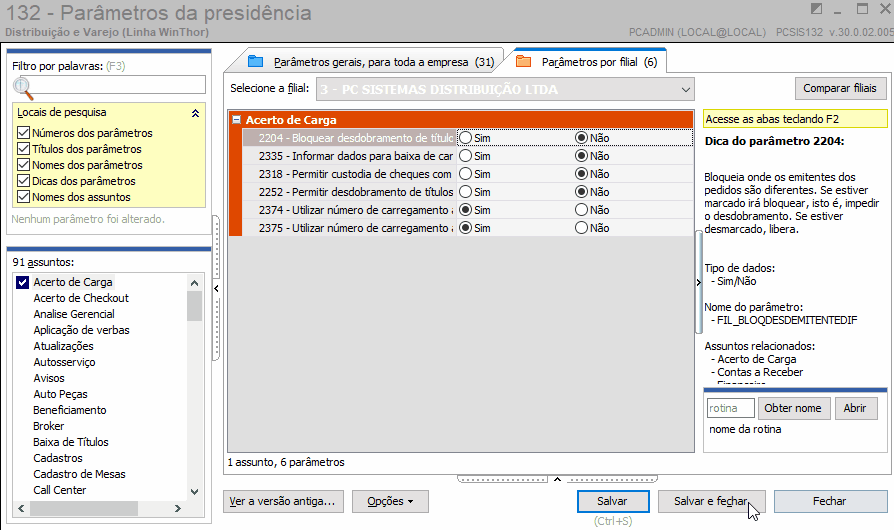The height and width of the screenshot is (530, 894).
Task: Click the subjects list horizontal scrollbar thumb
Action: click(x=84, y=508)
